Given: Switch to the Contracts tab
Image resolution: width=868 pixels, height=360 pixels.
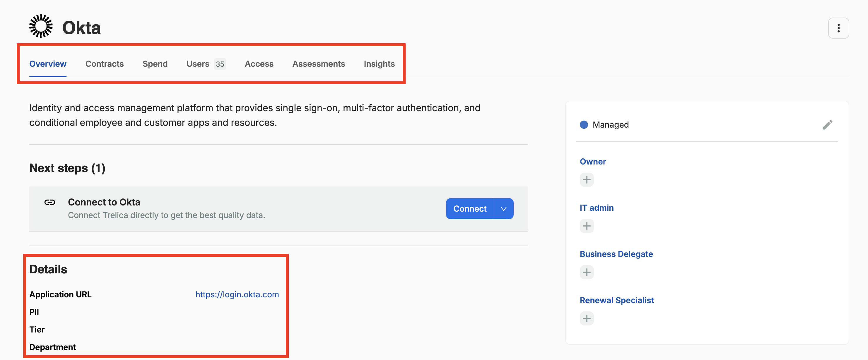Looking at the screenshot, I should pos(105,64).
